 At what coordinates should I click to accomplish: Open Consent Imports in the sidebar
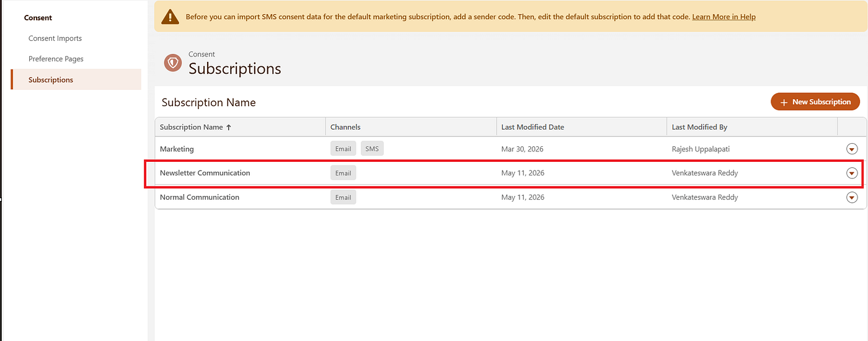tap(55, 38)
